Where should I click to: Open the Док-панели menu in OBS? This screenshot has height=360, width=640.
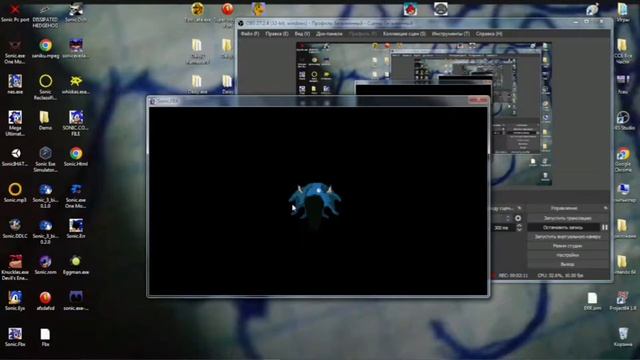(x=329, y=34)
